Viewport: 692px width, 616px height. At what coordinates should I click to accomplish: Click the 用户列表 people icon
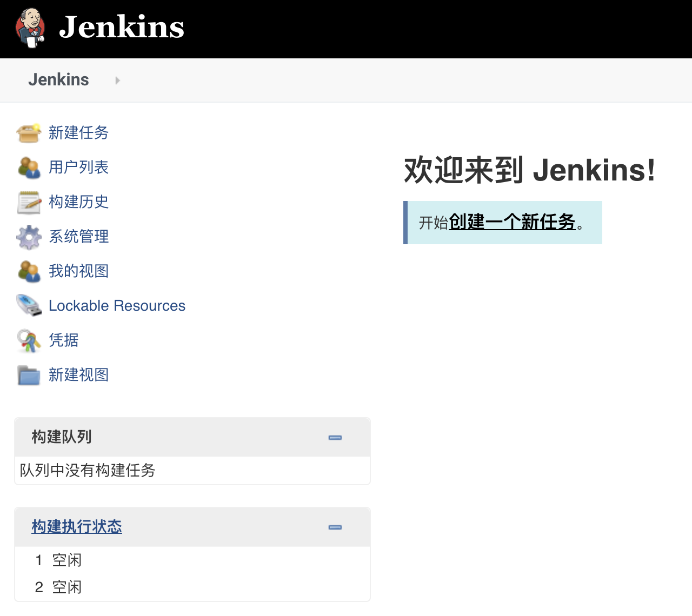[29, 167]
